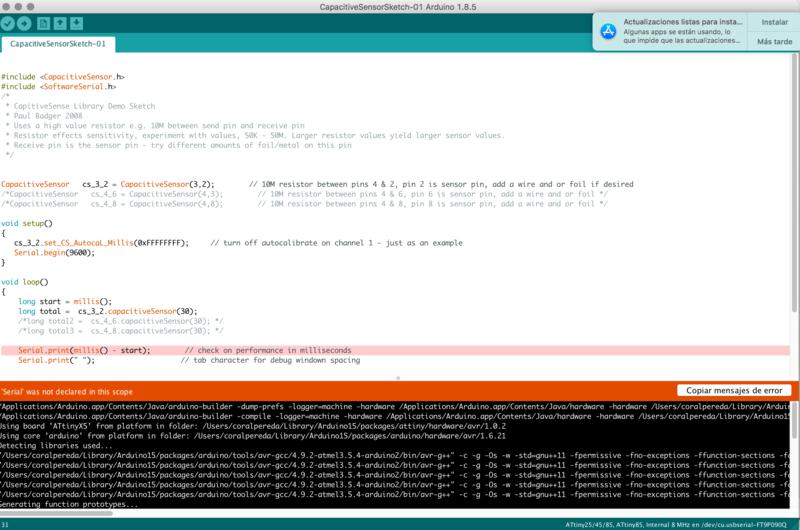Click the Copiar mensajes de error button

point(734,390)
